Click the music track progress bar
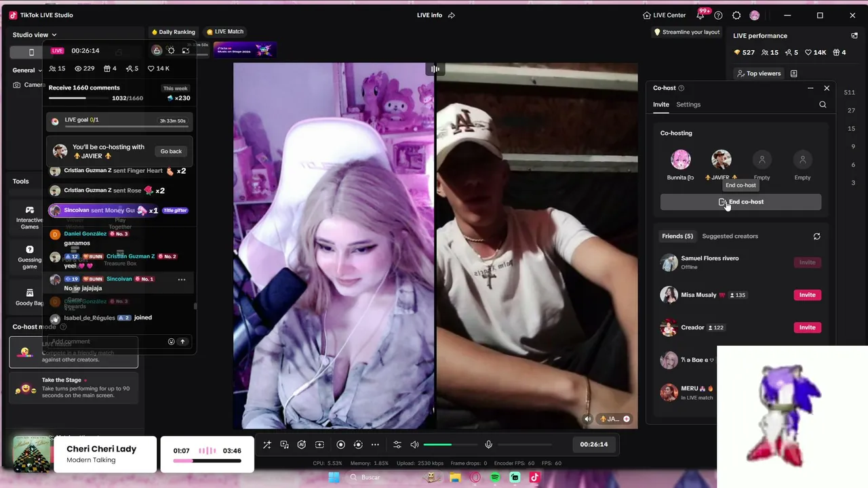 (207, 461)
